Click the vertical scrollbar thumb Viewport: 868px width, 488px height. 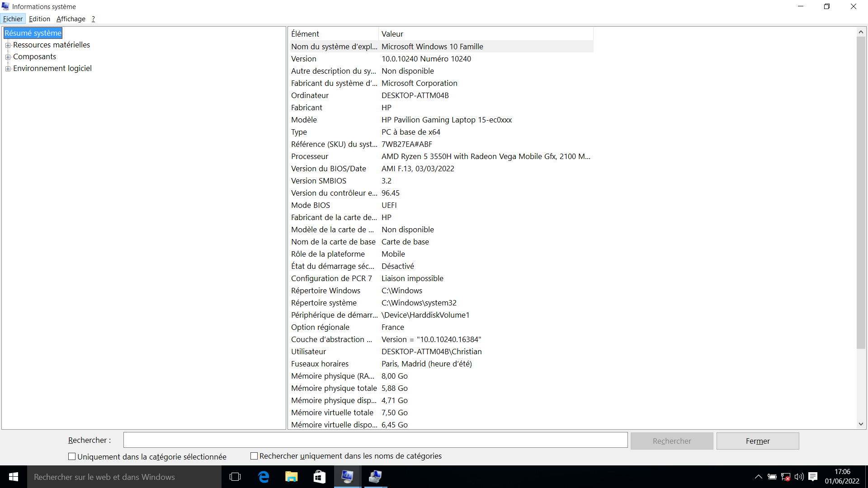click(861, 193)
